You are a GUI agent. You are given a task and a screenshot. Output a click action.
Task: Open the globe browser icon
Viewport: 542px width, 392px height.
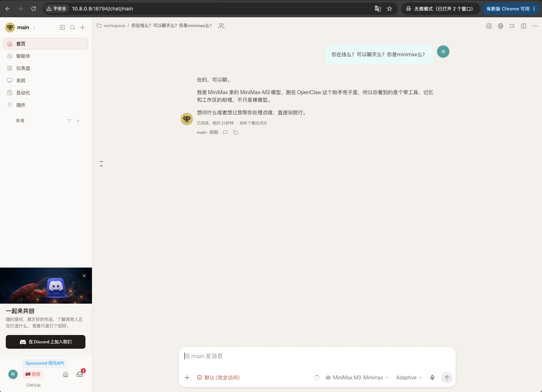tap(501, 26)
